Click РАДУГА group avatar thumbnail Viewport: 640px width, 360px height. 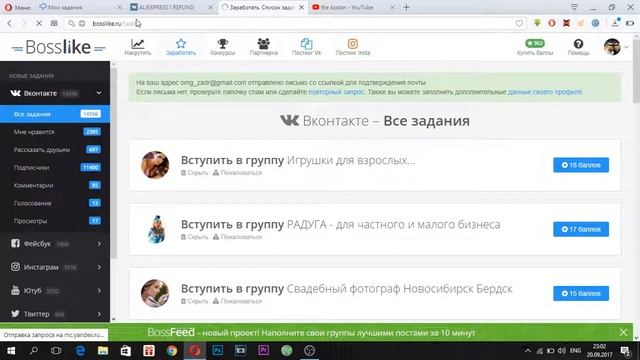click(156, 229)
